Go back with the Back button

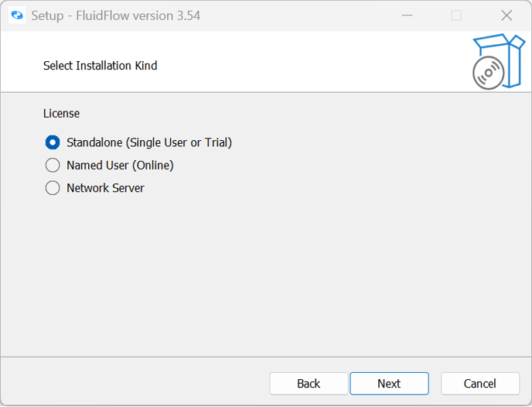pos(309,384)
